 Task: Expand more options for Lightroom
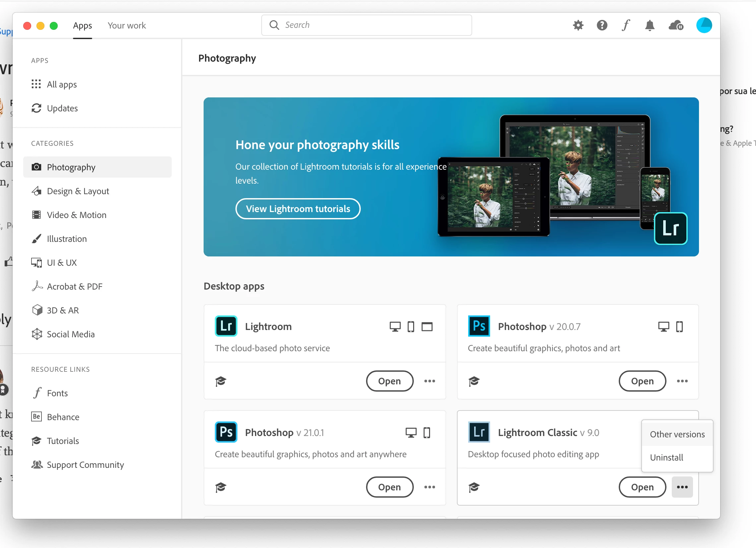[x=429, y=381]
